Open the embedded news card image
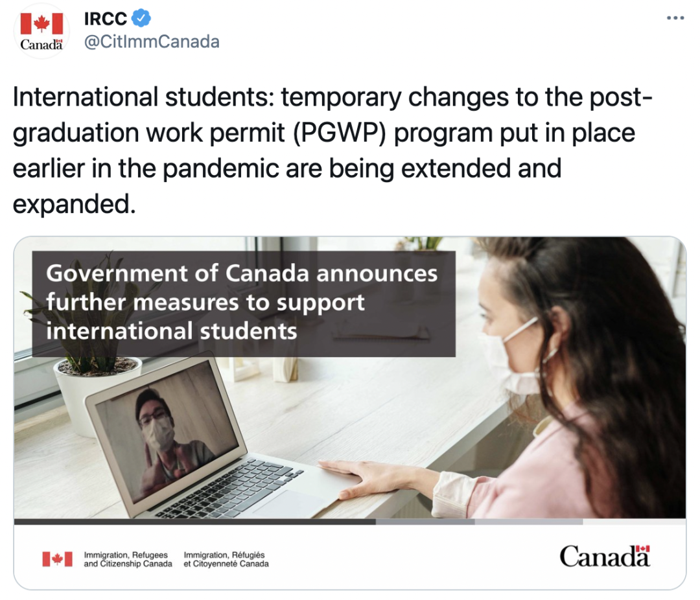Image resolution: width=700 pixels, height=600 pixels. 349,413
